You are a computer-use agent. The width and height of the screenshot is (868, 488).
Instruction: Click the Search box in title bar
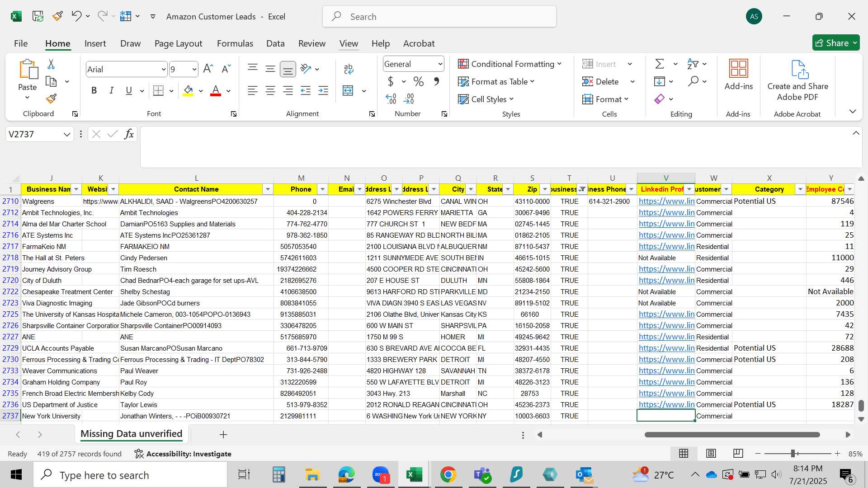point(439,17)
